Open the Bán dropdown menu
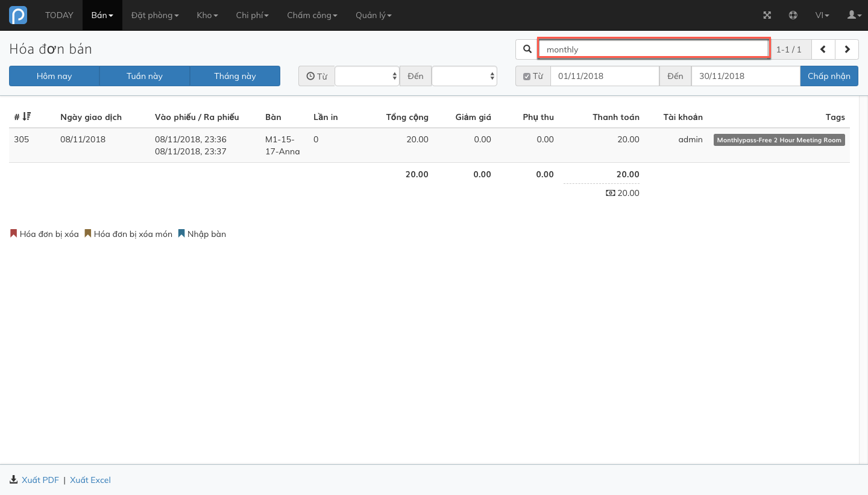This screenshot has height=495, width=868. 102,15
